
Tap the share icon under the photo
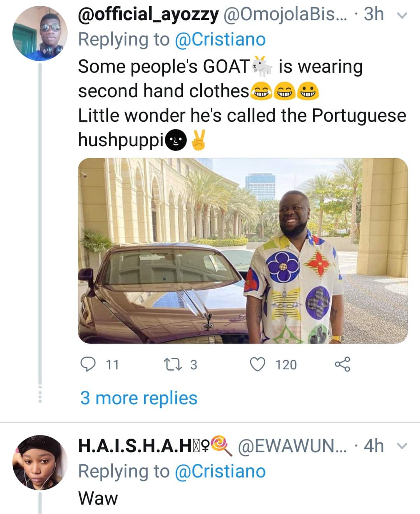click(342, 364)
